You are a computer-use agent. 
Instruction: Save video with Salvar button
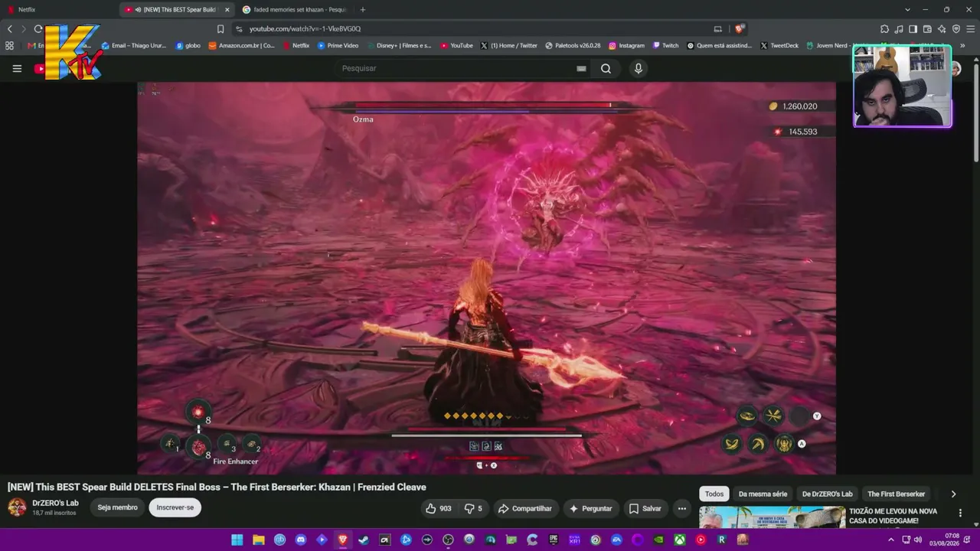[645, 508]
